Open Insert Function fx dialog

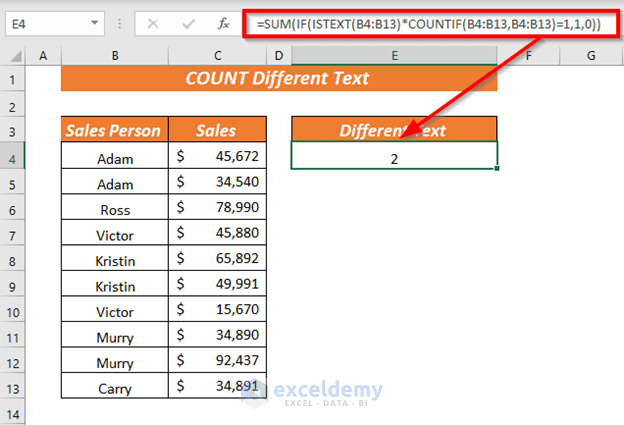[x=219, y=22]
